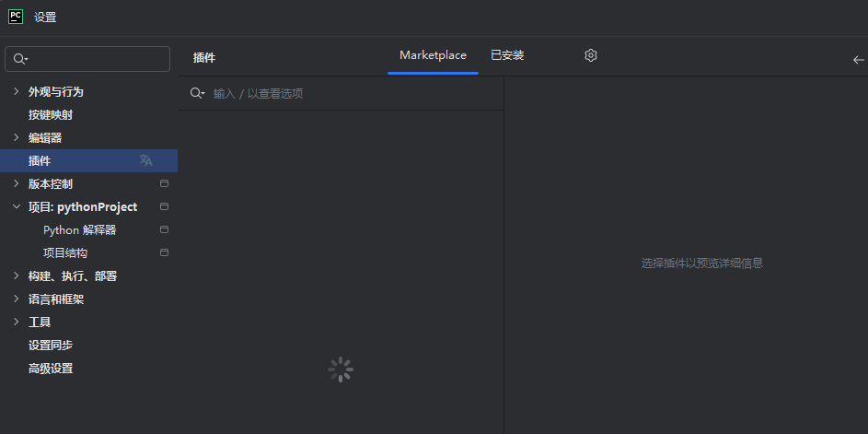Image resolution: width=868 pixels, height=434 pixels.
Task: Click the settings search magnifier icon
Action: [x=20, y=59]
